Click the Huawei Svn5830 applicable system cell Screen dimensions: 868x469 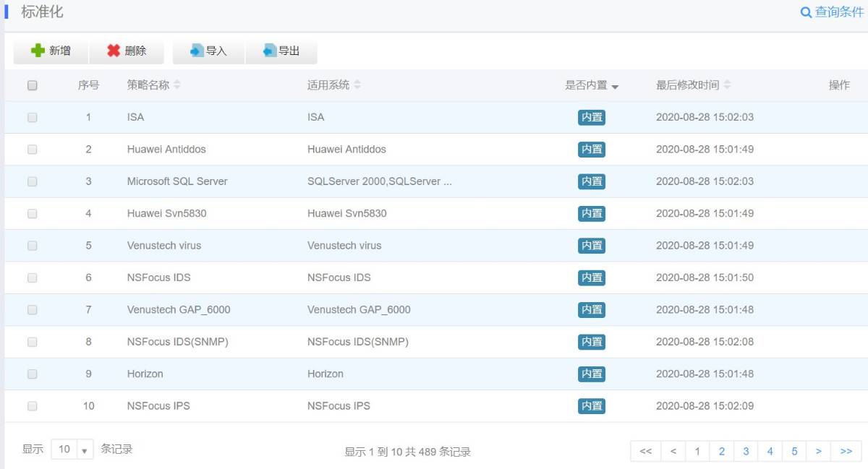(347, 213)
